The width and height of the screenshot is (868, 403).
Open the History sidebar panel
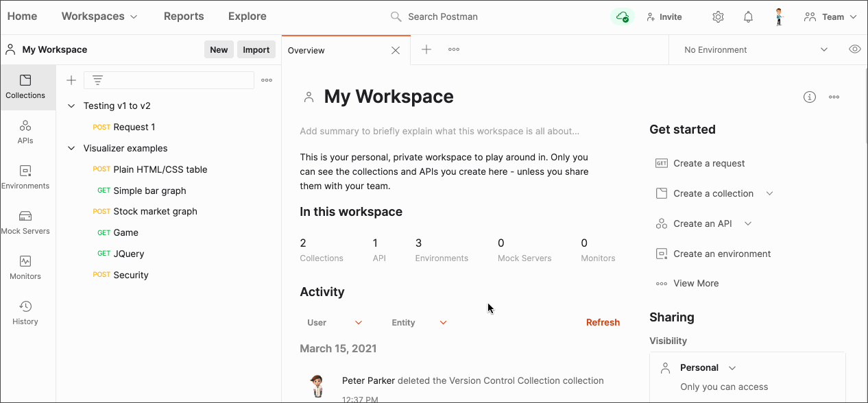[x=25, y=313]
